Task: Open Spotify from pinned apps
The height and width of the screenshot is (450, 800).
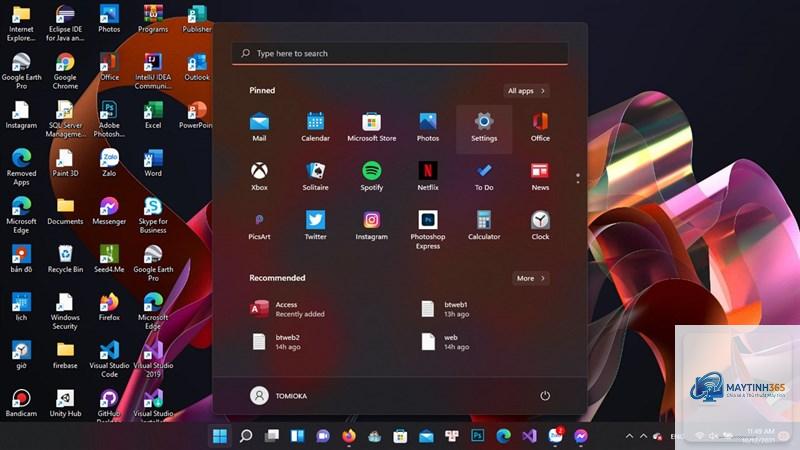Action: pos(371,176)
